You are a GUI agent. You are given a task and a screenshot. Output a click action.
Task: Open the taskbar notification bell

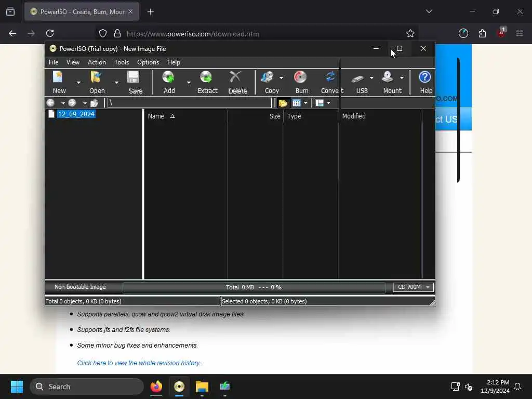[x=517, y=387]
